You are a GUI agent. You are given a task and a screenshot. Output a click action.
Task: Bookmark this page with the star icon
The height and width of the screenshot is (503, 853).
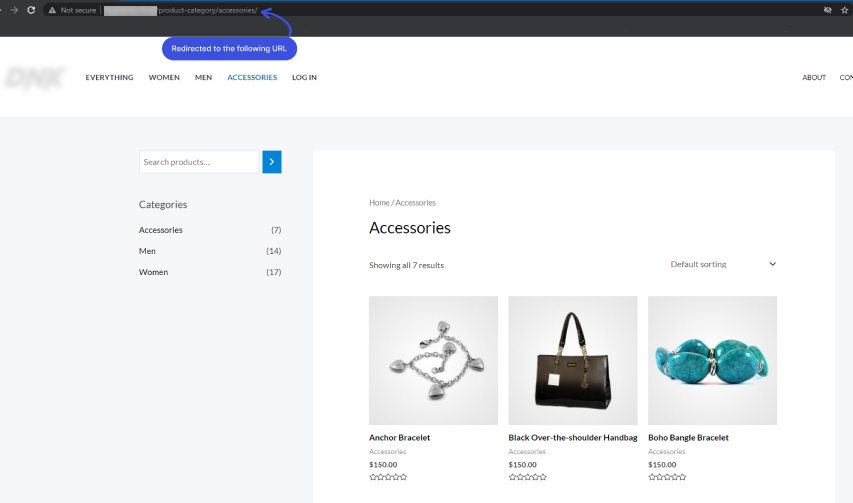click(844, 10)
